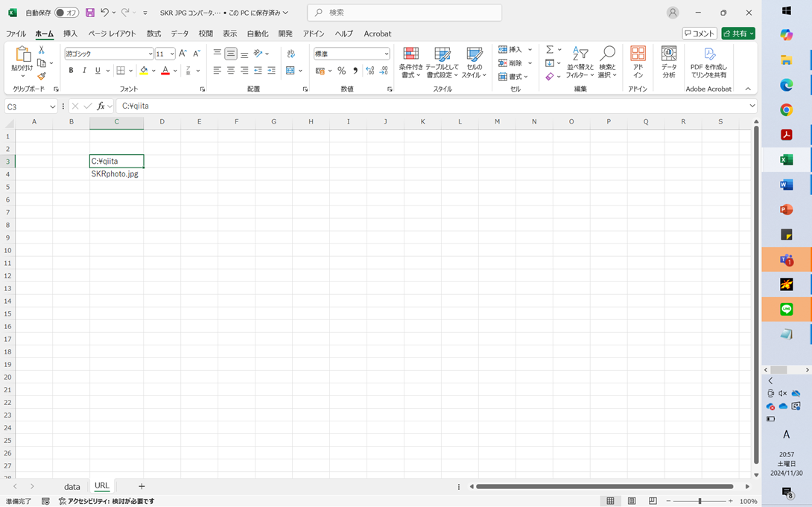The width and height of the screenshot is (812, 507).
Task: Align text to the right
Action: pos(244,71)
